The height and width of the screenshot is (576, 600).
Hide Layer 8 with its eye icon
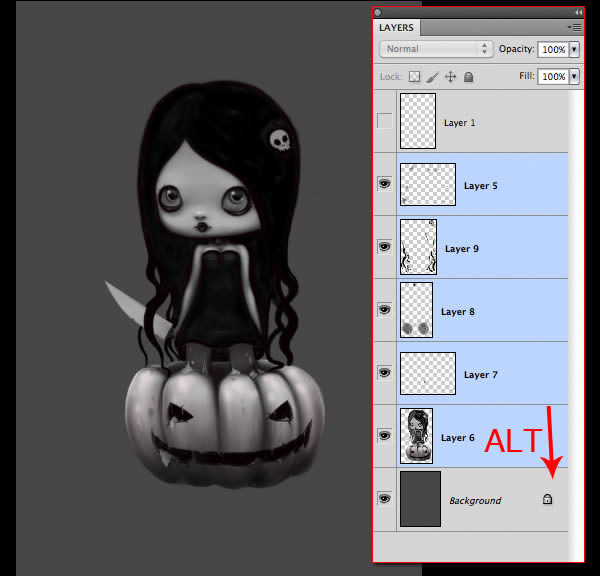pyautogui.click(x=385, y=309)
